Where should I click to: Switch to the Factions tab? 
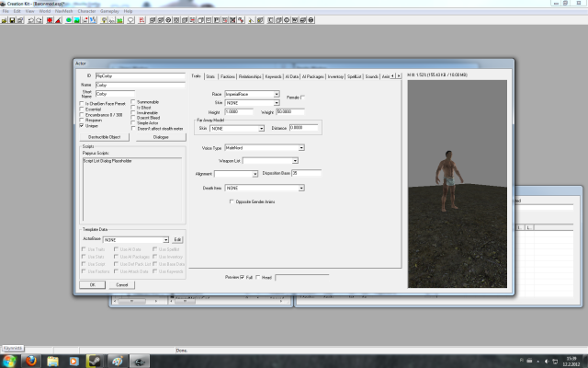coord(228,76)
